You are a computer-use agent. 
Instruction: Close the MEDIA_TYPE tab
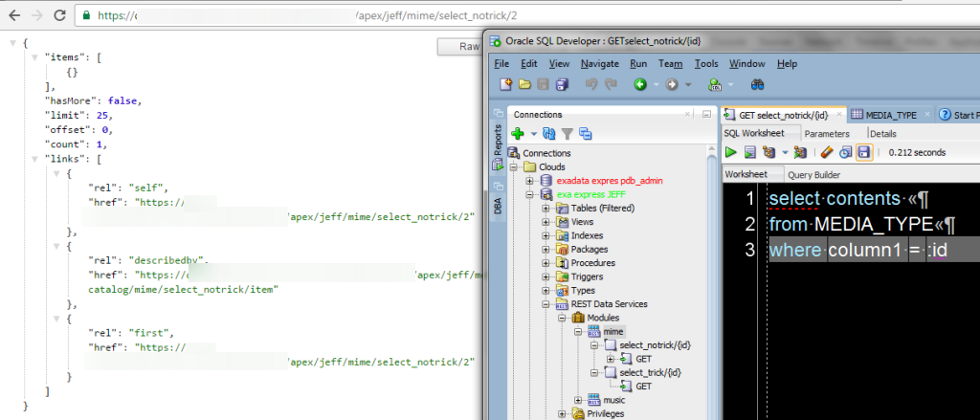click(x=926, y=115)
